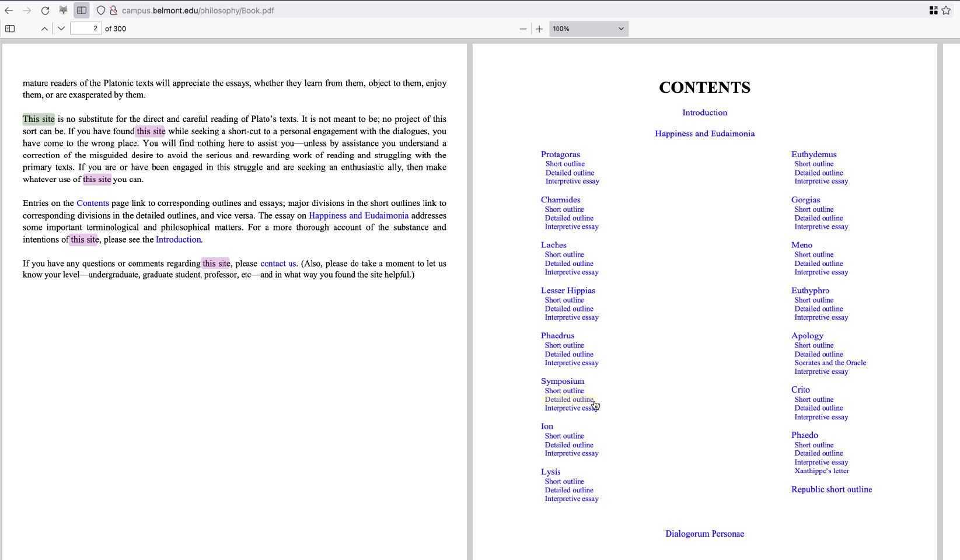
Task: Click the insecure connection padlock icon
Action: coord(113,10)
